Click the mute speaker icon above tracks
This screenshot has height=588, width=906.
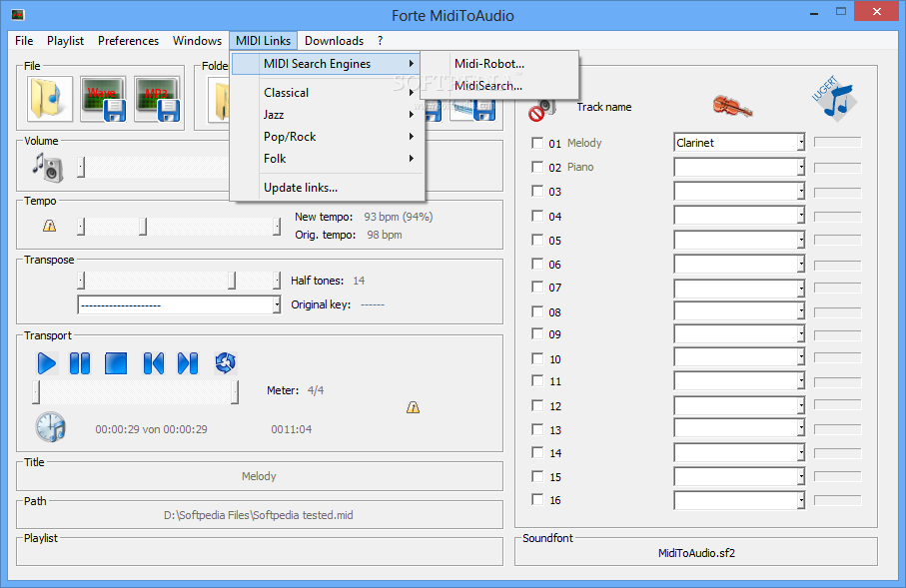(542, 109)
